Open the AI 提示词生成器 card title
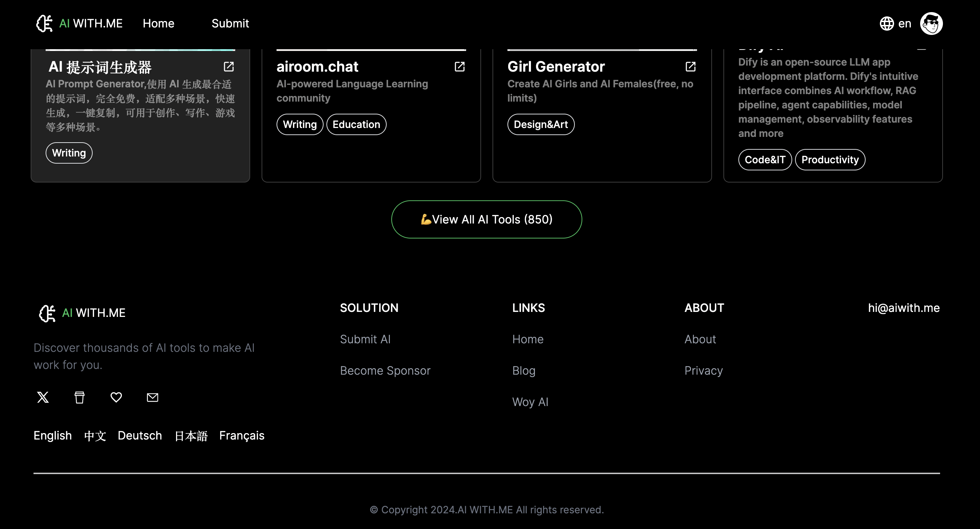 pyautogui.click(x=100, y=67)
